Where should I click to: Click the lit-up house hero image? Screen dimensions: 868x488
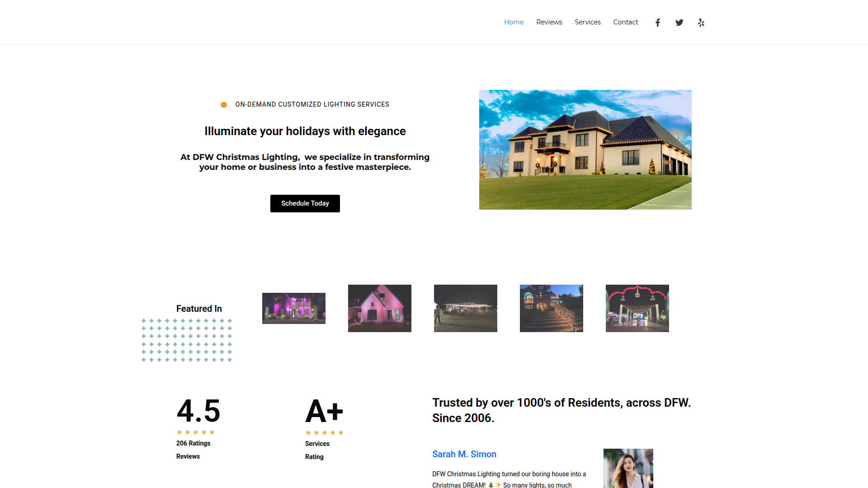click(585, 150)
